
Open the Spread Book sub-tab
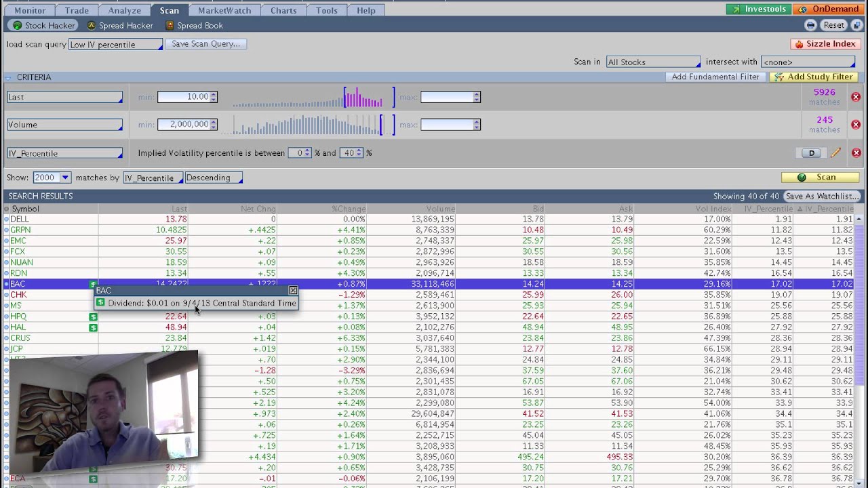[193, 25]
